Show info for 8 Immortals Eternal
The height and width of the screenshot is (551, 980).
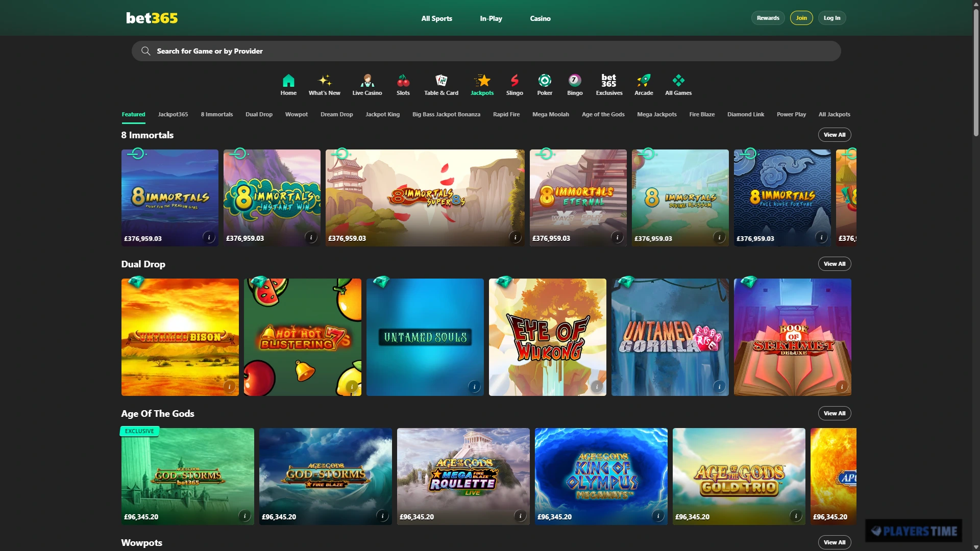pos(617,237)
